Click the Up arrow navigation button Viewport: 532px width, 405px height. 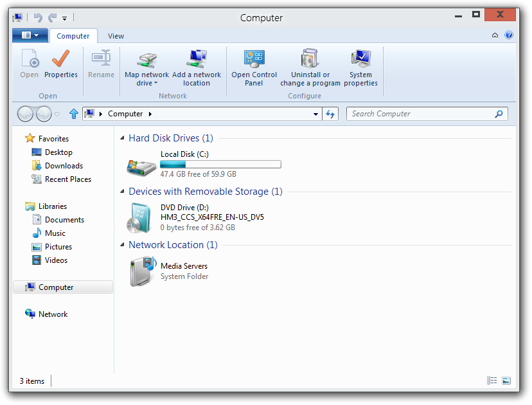tap(74, 114)
